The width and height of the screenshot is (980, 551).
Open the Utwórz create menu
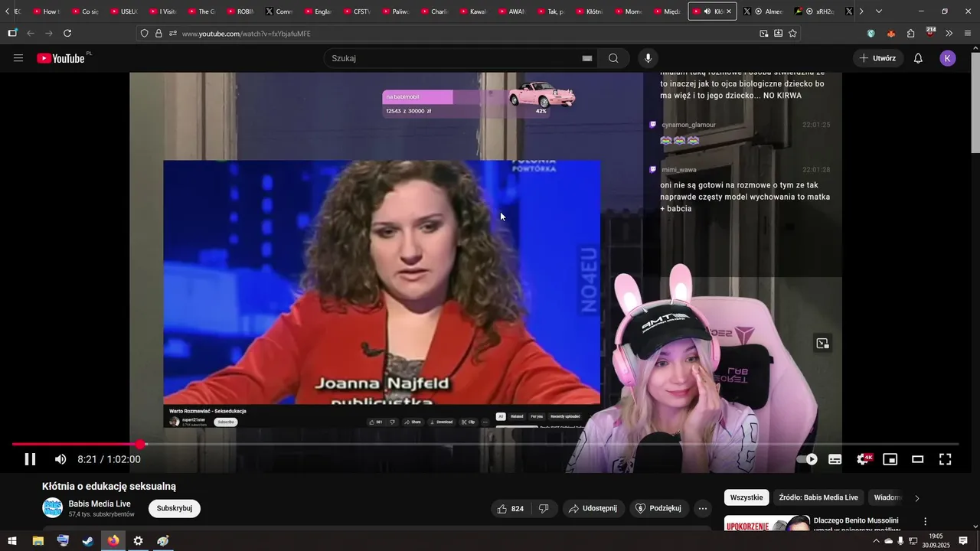point(877,58)
